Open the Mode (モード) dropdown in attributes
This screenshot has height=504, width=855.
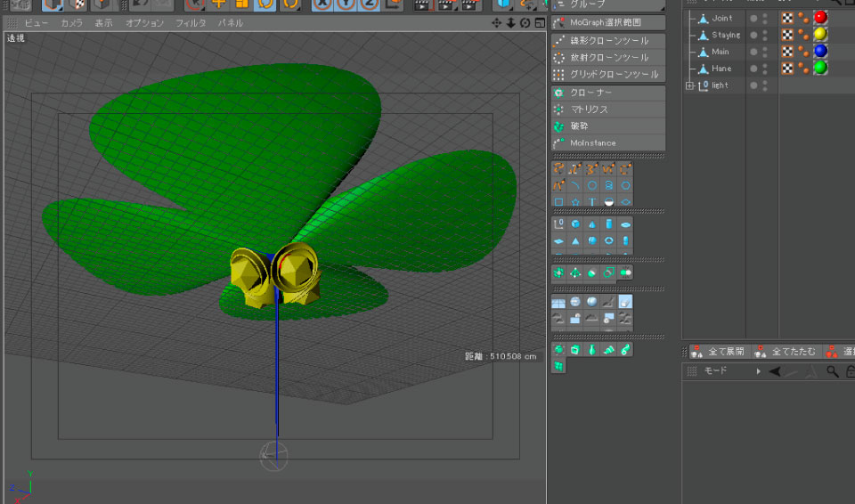(x=715, y=371)
